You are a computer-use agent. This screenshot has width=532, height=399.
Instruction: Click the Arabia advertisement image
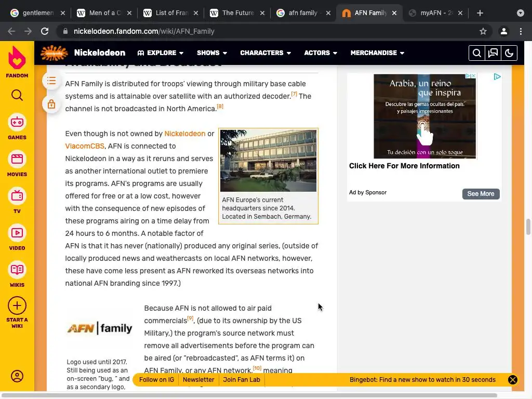(425, 116)
